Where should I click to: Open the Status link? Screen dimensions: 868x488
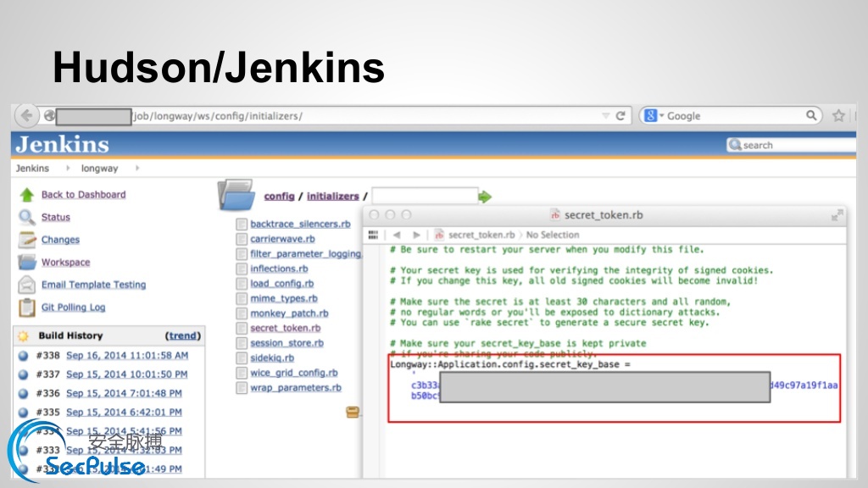[x=56, y=218]
